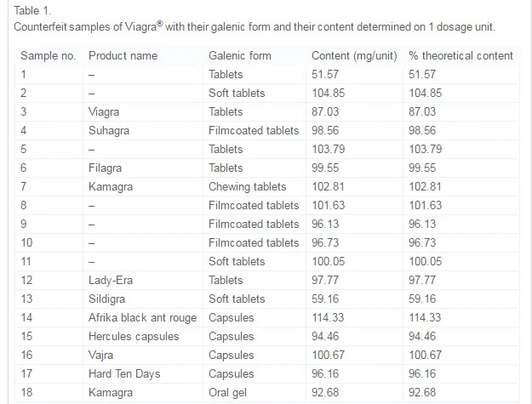Screen dimensions: 532x404
Task: Select the 'Filagra' product cell
Action: (x=105, y=168)
